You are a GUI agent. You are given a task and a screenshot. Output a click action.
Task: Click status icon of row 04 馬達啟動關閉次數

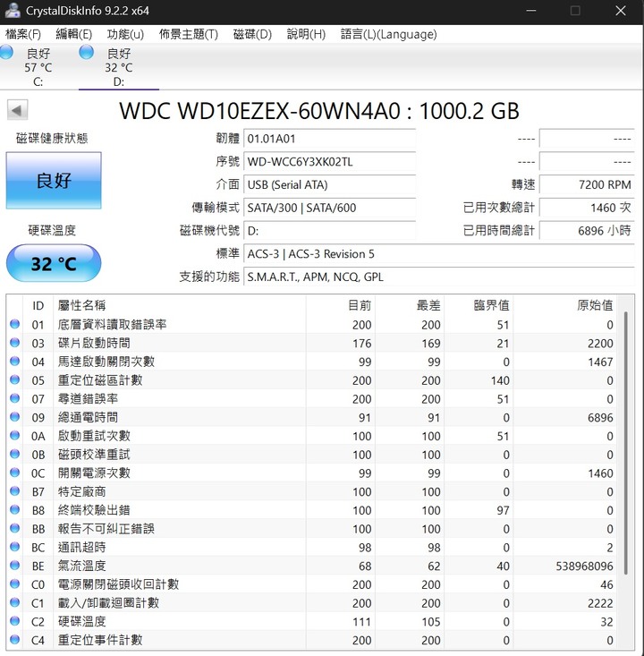tap(14, 361)
